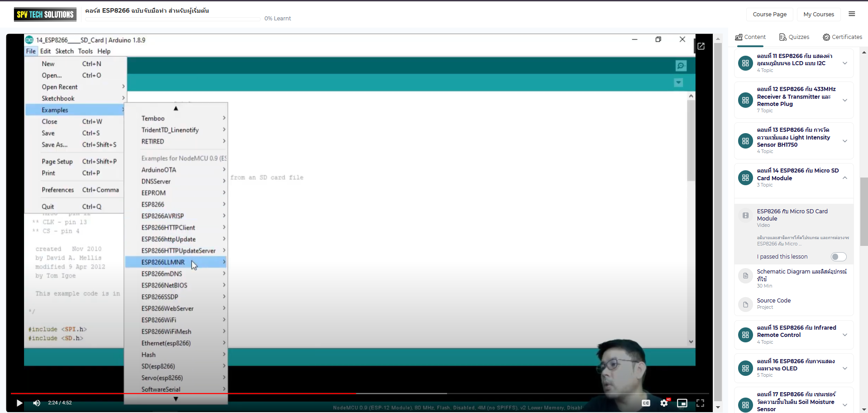Click module icon for lesson 16 OLED
Viewport: 868px width, 413px height.
745,368
